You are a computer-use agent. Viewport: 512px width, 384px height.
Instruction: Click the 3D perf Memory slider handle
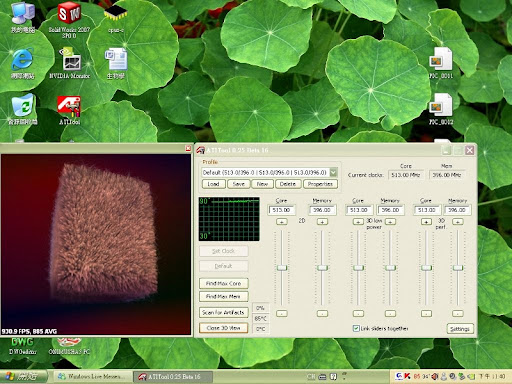[x=458, y=268]
